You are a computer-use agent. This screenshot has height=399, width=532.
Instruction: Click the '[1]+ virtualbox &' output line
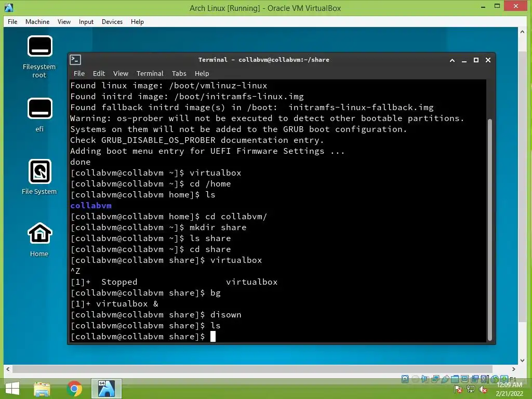(114, 303)
